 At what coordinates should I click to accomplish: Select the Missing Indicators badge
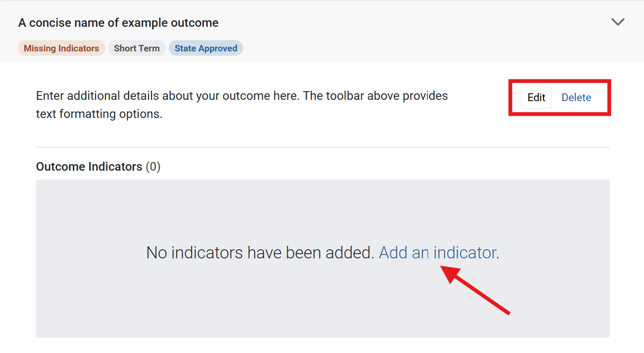tap(61, 48)
